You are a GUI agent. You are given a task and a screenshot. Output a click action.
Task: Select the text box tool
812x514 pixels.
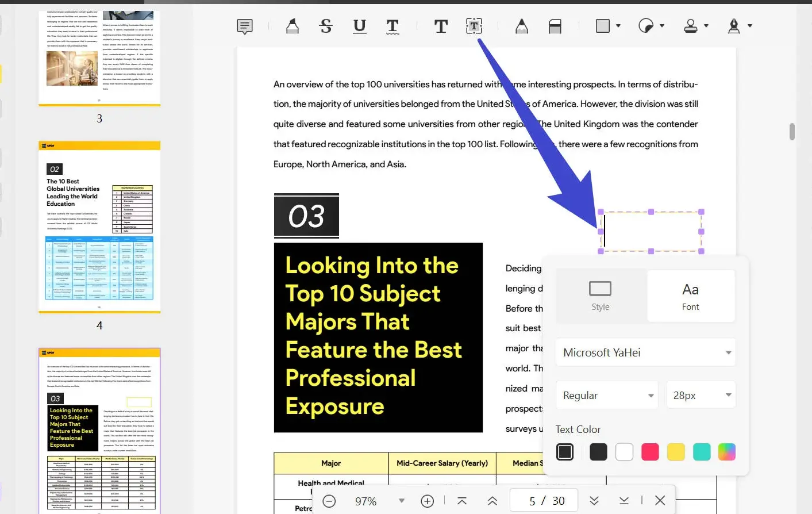(474, 26)
